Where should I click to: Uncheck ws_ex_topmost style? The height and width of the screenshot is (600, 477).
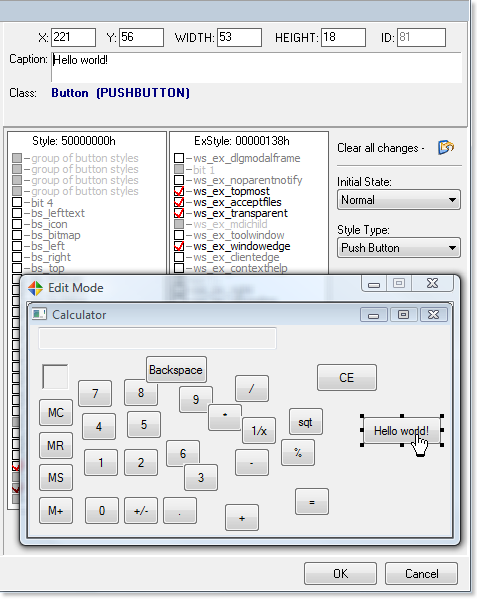tap(179, 191)
